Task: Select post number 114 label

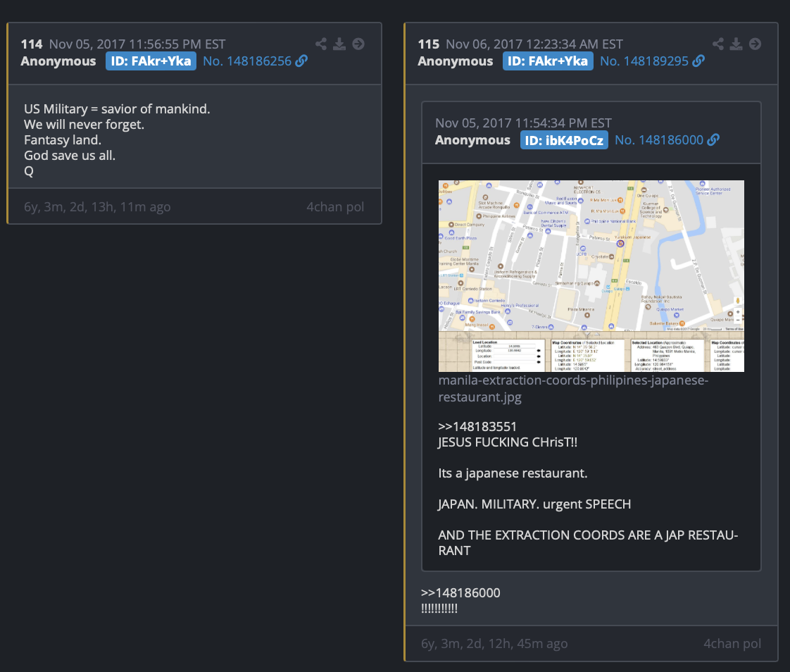Action: 32,44
